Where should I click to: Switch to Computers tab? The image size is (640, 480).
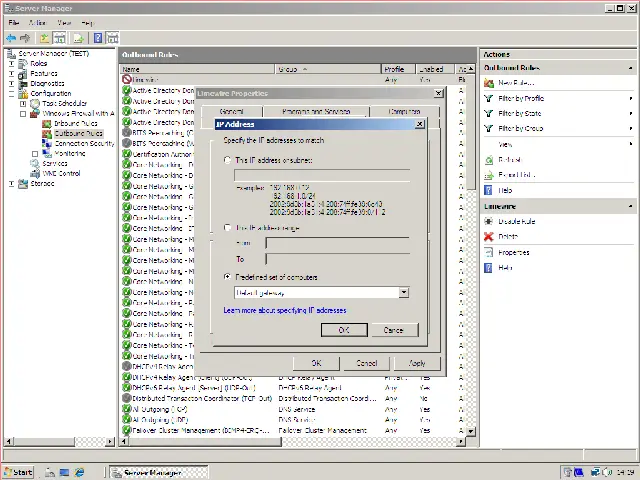[404, 111]
